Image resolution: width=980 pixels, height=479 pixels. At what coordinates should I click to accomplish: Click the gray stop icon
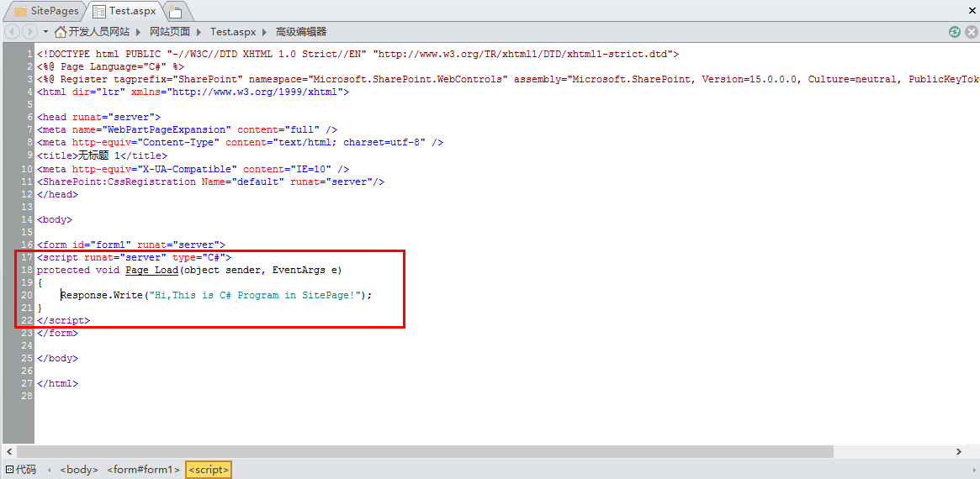(x=972, y=32)
